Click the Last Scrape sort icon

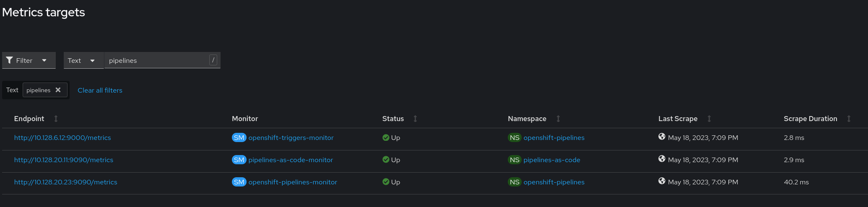point(709,119)
